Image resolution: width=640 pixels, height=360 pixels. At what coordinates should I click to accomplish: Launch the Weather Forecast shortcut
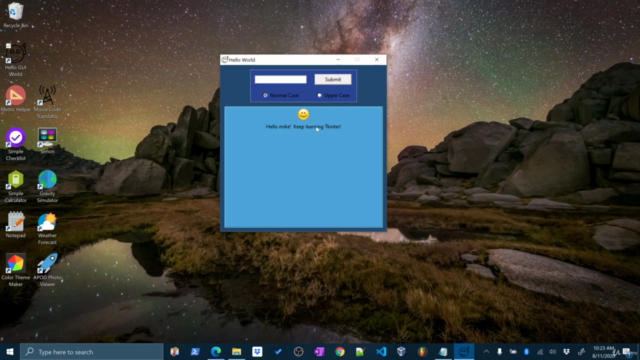coord(47,229)
